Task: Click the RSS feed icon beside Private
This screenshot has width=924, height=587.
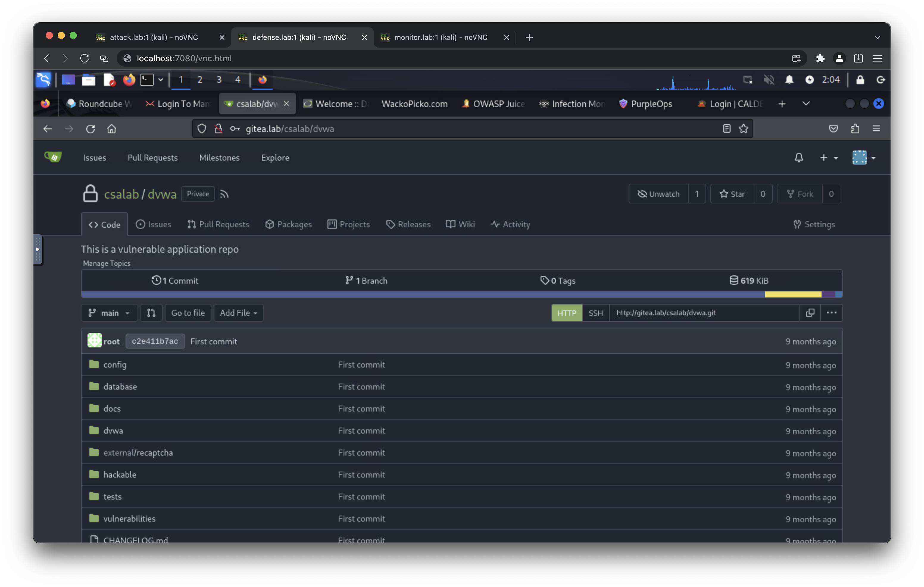Action: pos(224,194)
